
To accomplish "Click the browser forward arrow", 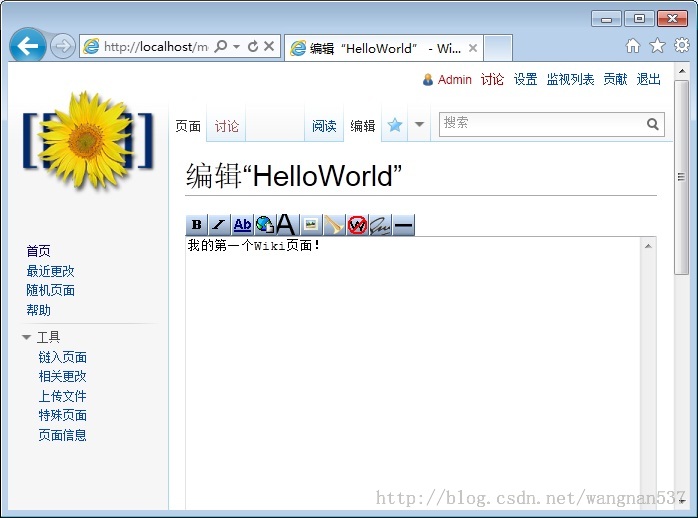I will 63,46.
